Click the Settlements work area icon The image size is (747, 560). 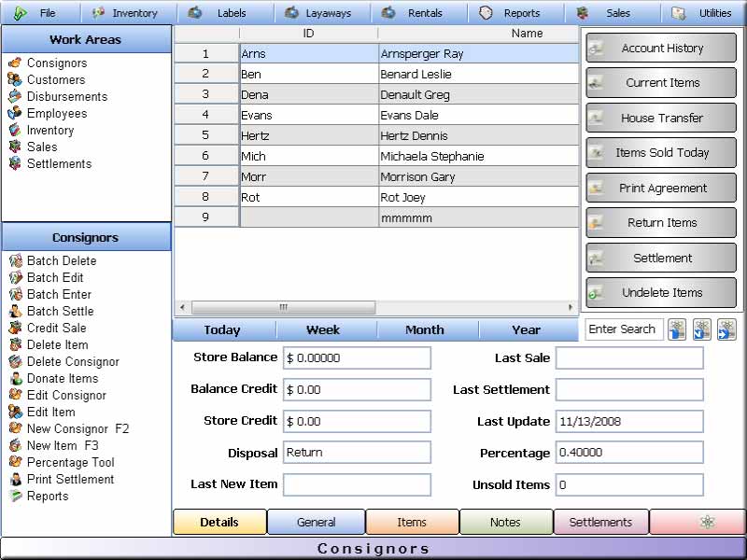tap(15, 163)
